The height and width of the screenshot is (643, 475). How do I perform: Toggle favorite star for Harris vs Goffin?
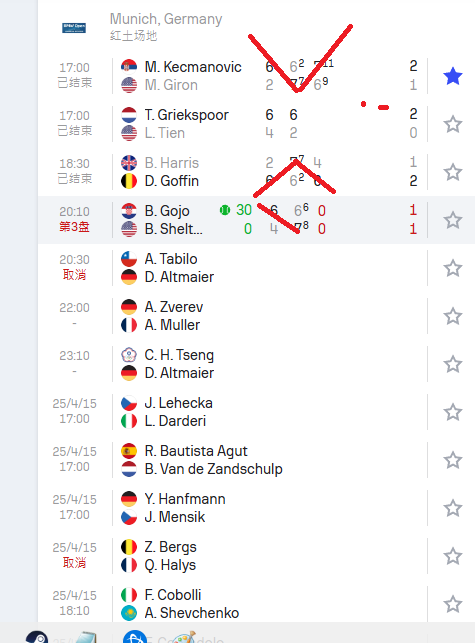(x=453, y=172)
